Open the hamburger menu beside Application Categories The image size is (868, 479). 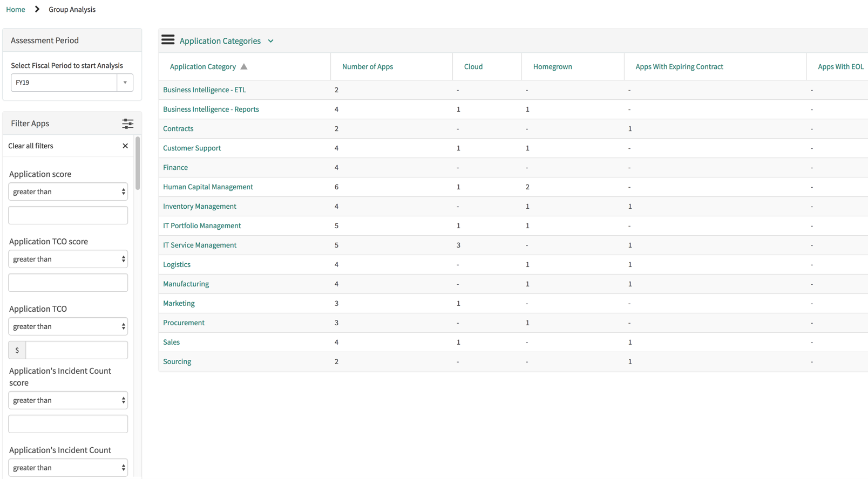click(x=168, y=40)
